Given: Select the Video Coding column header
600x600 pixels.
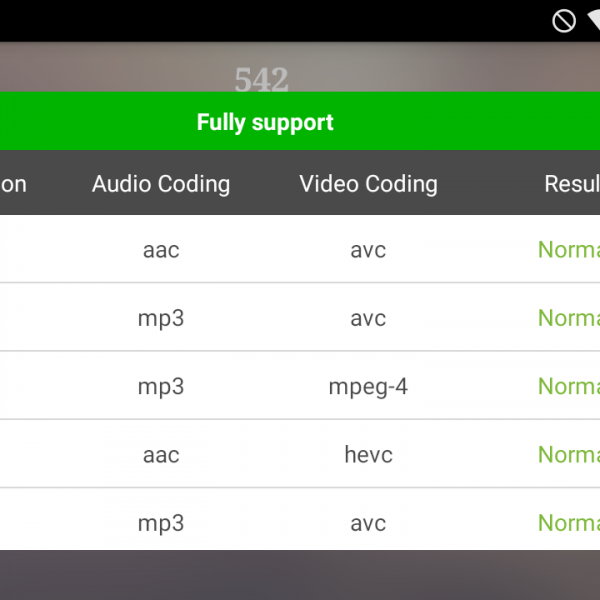Looking at the screenshot, I should pyautogui.click(x=368, y=184).
